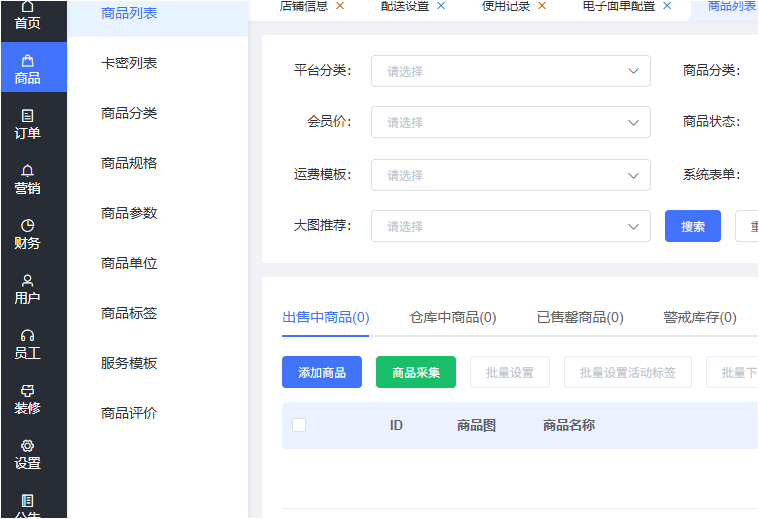
Task: Open 商品参数 in the submenu
Action: [129, 213]
